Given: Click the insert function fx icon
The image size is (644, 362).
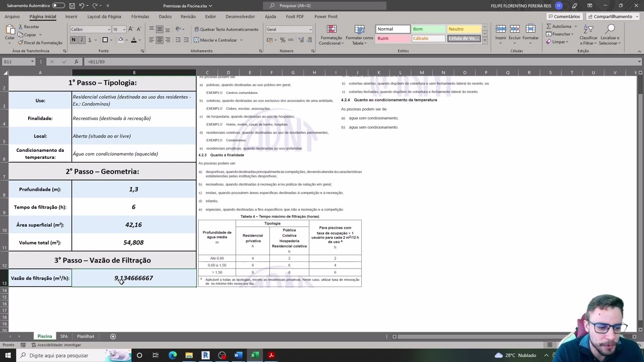Looking at the screenshot, I should click(76, 61).
